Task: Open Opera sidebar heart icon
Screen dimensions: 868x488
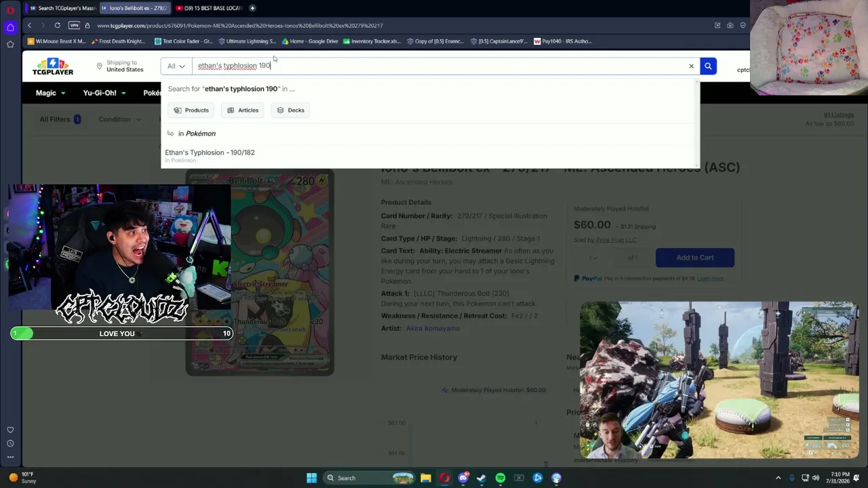Action: coord(10,430)
